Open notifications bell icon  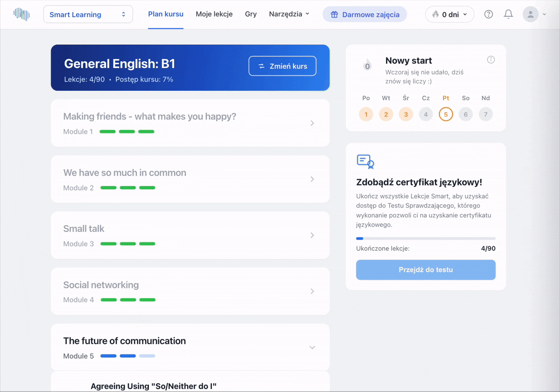(x=509, y=14)
